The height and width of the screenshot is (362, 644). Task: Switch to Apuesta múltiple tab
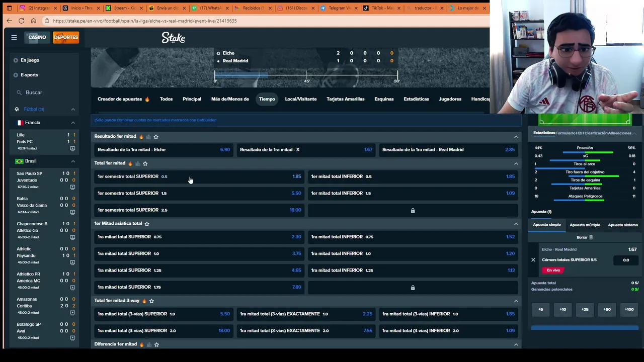point(585,225)
